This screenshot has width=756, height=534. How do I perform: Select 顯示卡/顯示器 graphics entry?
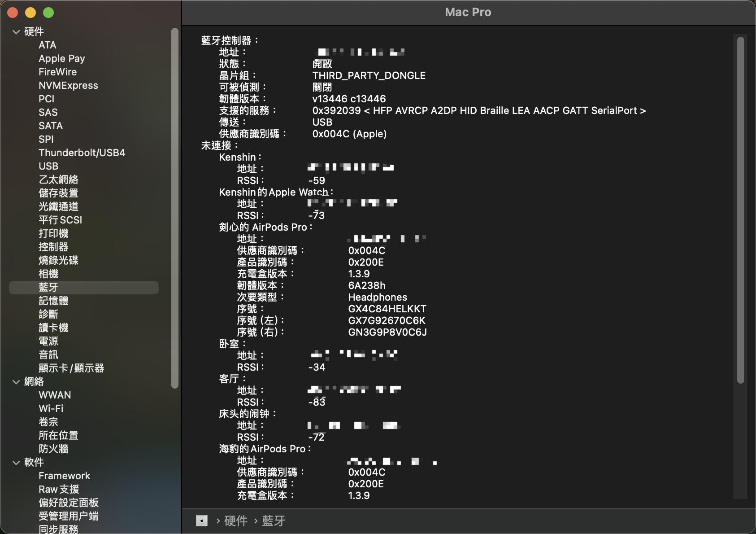click(71, 368)
